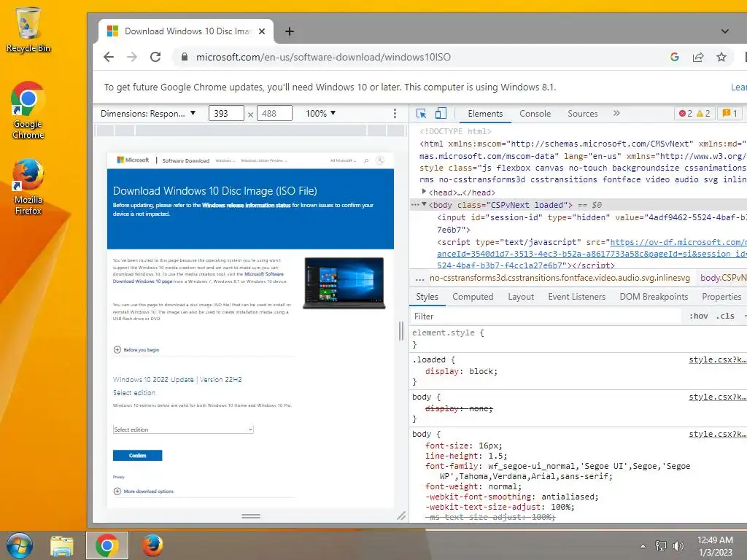Open the tab search chevron
The height and width of the screenshot is (560, 747).
pyautogui.click(x=724, y=31)
